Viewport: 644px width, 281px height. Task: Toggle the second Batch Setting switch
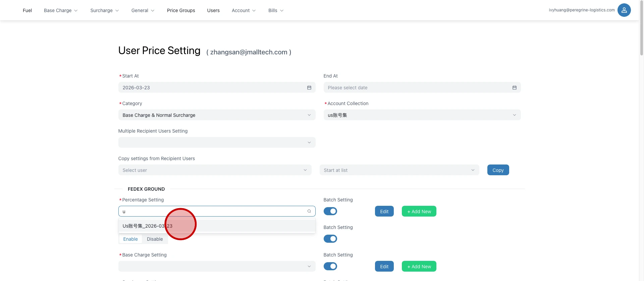330,239
